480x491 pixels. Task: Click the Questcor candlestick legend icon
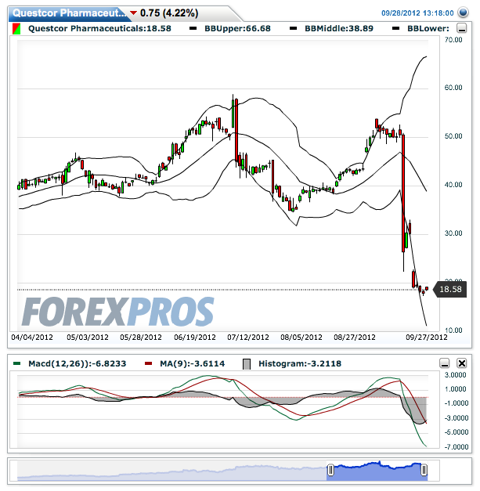pos(16,29)
